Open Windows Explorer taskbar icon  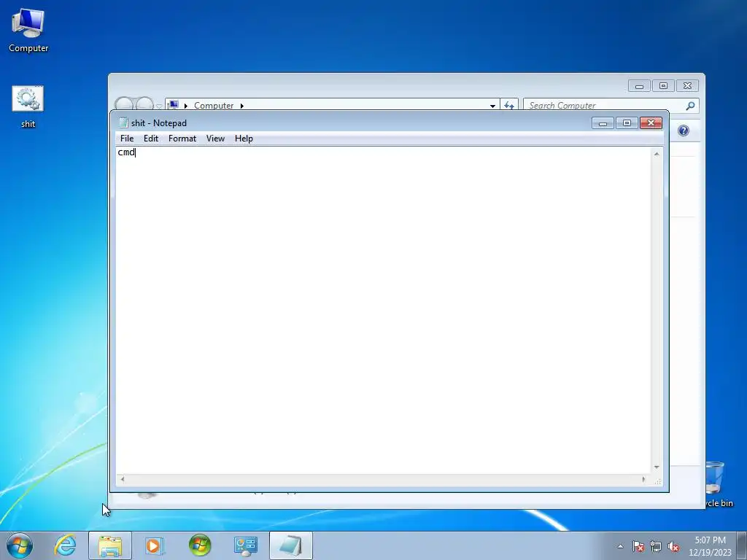point(110,545)
